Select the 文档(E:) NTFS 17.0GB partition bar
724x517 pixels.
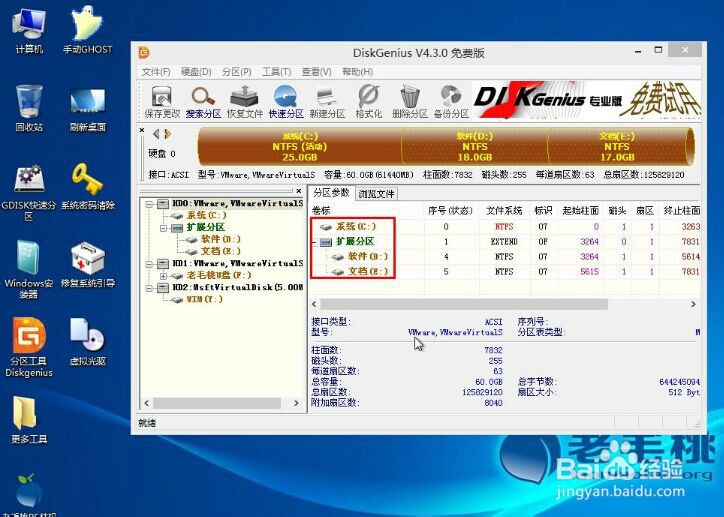point(617,146)
